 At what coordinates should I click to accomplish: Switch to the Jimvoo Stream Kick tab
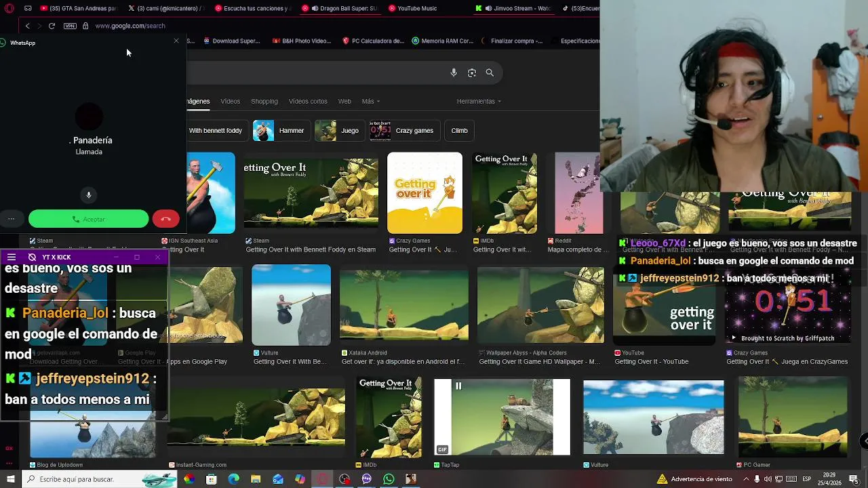tap(513, 8)
